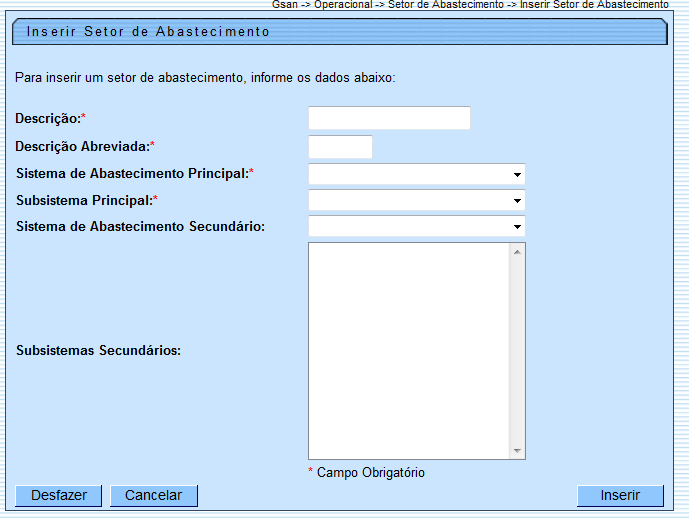This screenshot has width=689, height=518.
Task: Cancel the form with Cancelar
Action: tap(154, 495)
